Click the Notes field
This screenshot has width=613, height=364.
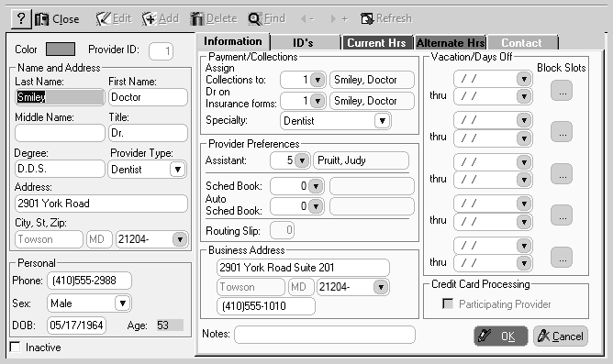pos(325,335)
